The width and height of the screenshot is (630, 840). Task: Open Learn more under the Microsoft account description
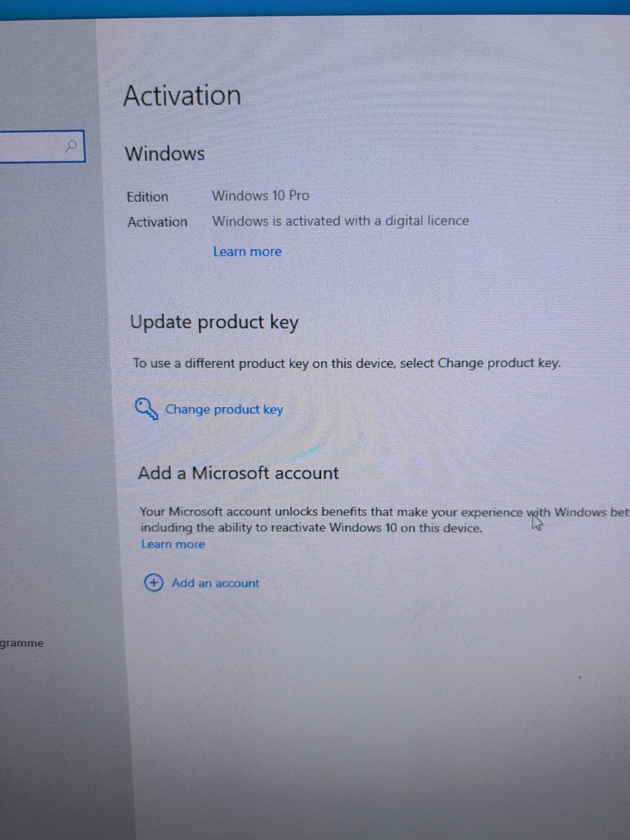point(173,544)
